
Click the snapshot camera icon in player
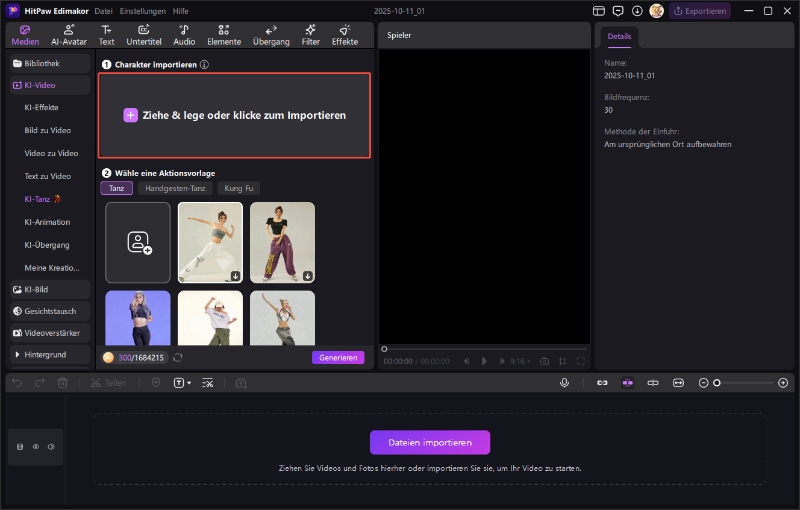pos(544,361)
